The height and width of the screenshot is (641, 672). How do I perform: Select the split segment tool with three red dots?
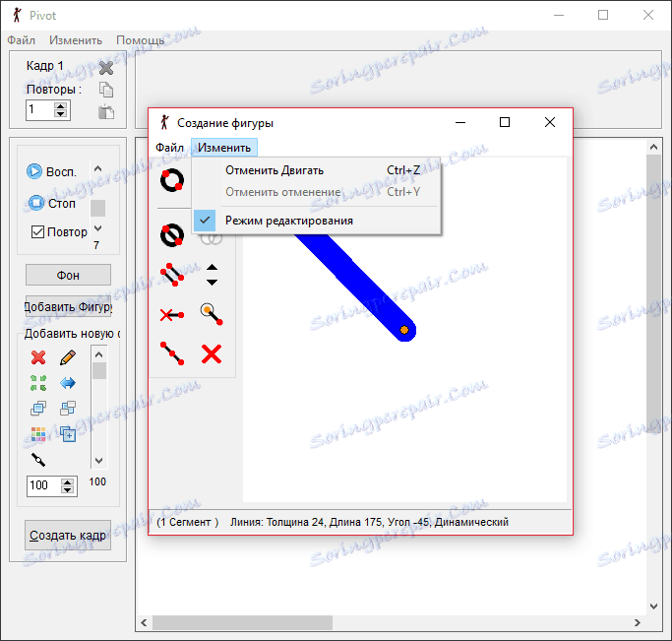coord(172,353)
